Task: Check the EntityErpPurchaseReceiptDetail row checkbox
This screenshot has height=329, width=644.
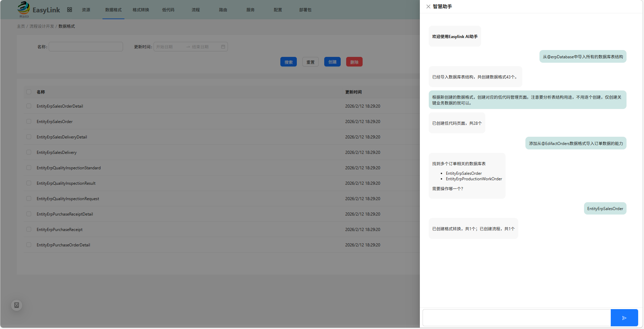Action: point(29,214)
